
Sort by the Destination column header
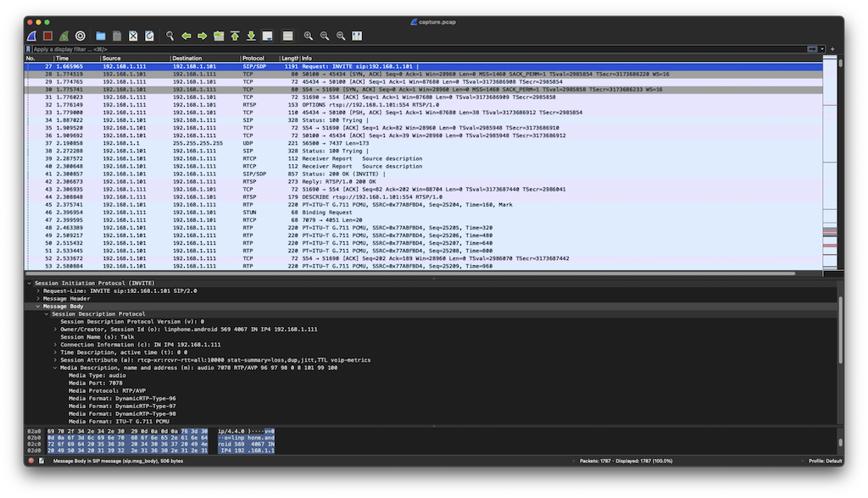pyautogui.click(x=205, y=58)
